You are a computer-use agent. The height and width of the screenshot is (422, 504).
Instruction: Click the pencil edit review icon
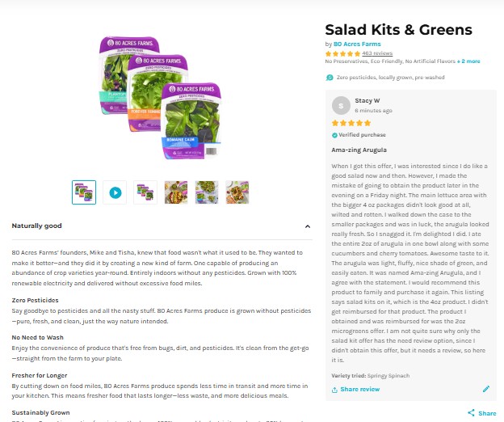(486, 389)
